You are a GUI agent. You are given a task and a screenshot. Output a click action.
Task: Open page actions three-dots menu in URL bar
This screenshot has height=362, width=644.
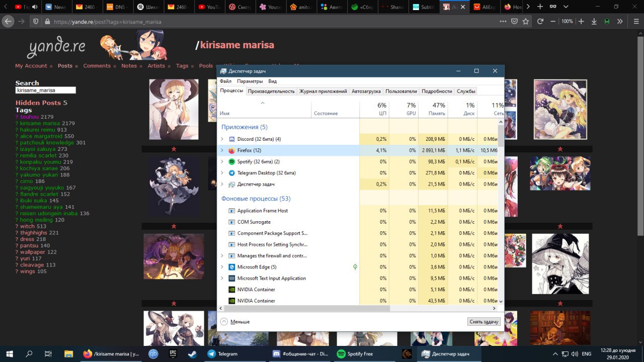pyautogui.click(x=503, y=22)
